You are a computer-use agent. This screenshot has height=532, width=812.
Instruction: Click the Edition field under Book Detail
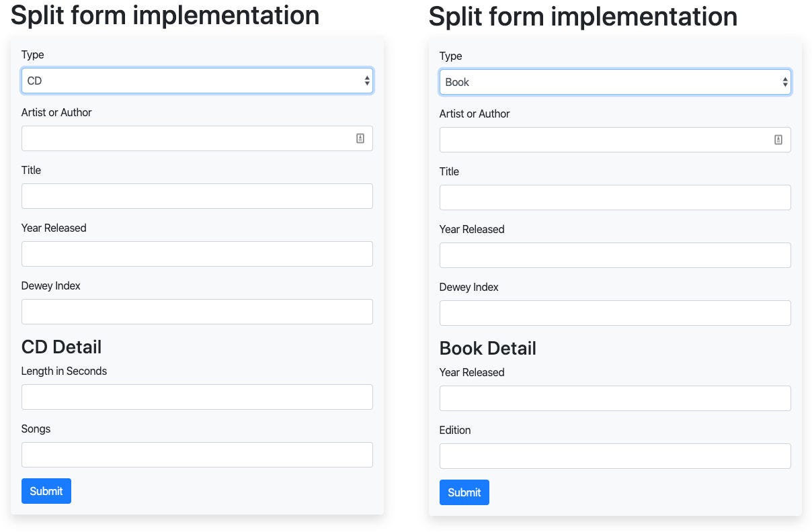[615, 455]
